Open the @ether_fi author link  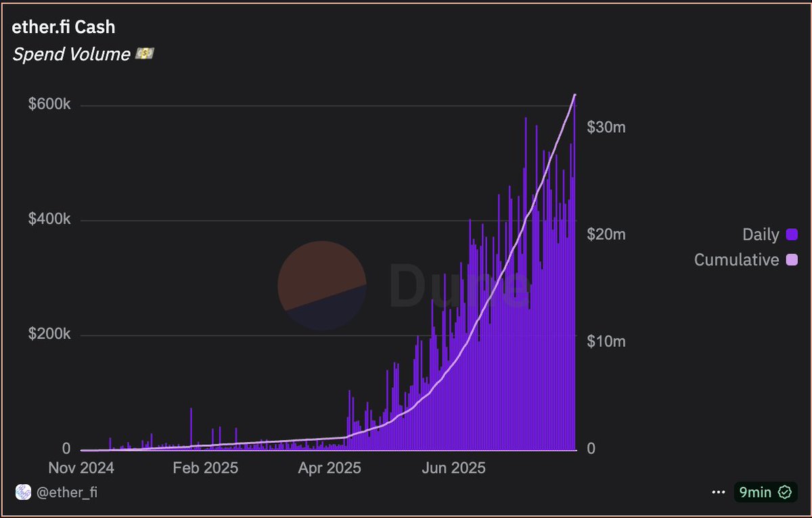point(66,492)
